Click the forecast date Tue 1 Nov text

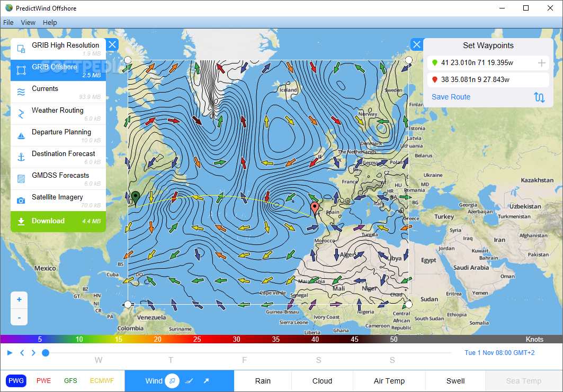499,353
